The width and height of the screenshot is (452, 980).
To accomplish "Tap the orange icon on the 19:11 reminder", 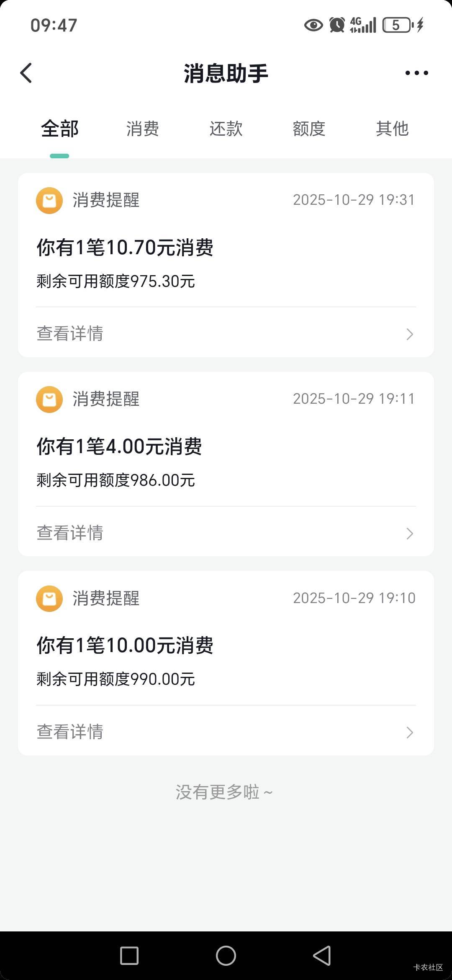I will point(49,400).
